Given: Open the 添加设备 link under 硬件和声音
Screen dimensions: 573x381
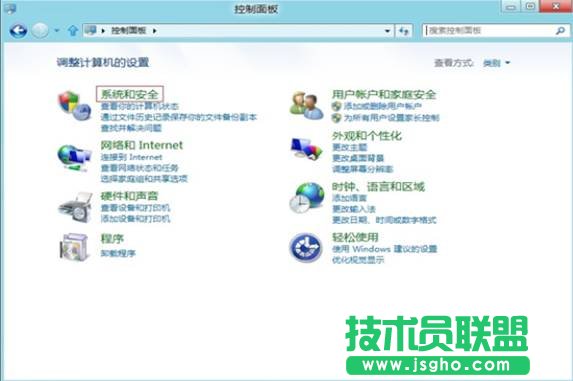Looking at the screenshot, I should click(x=135, y=219).
